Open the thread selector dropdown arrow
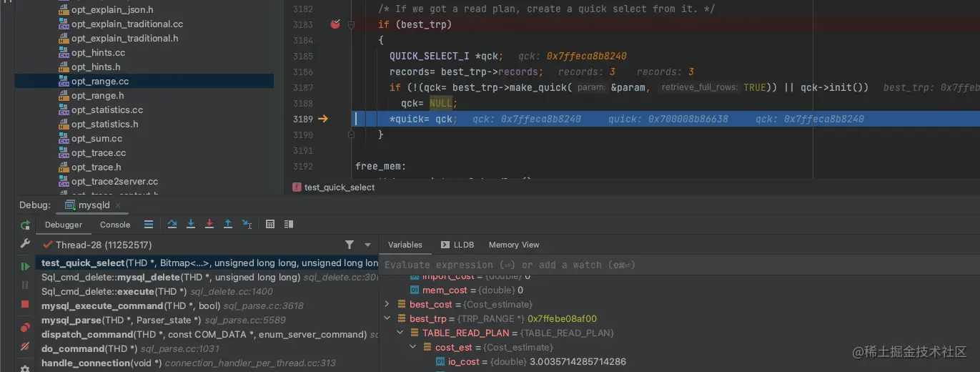Image resolution: width=980 pixels, height=372 pixels. tap(367, 245)
